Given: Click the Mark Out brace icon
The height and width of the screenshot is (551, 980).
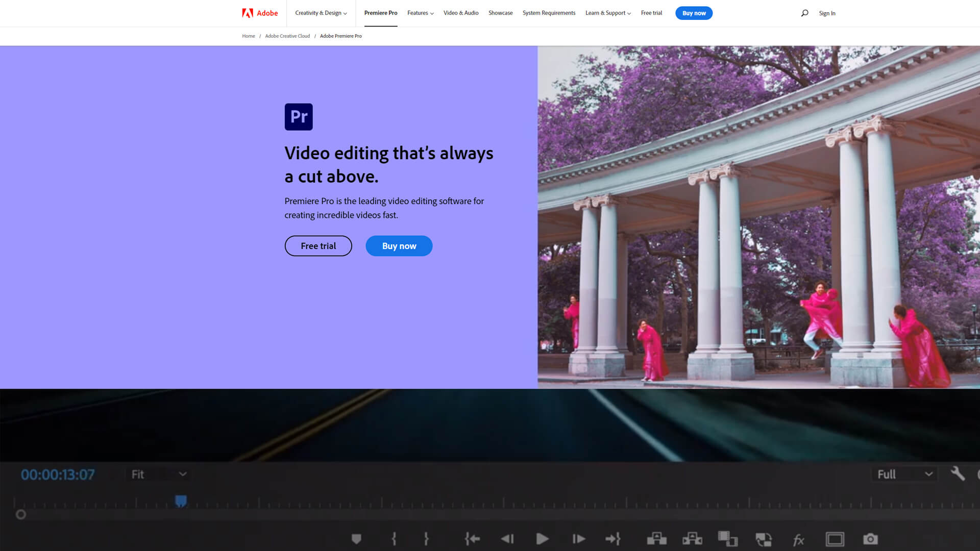Looking at the screenshot, I should (426, 539).
